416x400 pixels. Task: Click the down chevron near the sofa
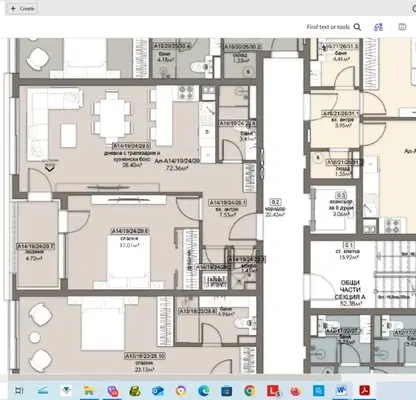[50, 169]
